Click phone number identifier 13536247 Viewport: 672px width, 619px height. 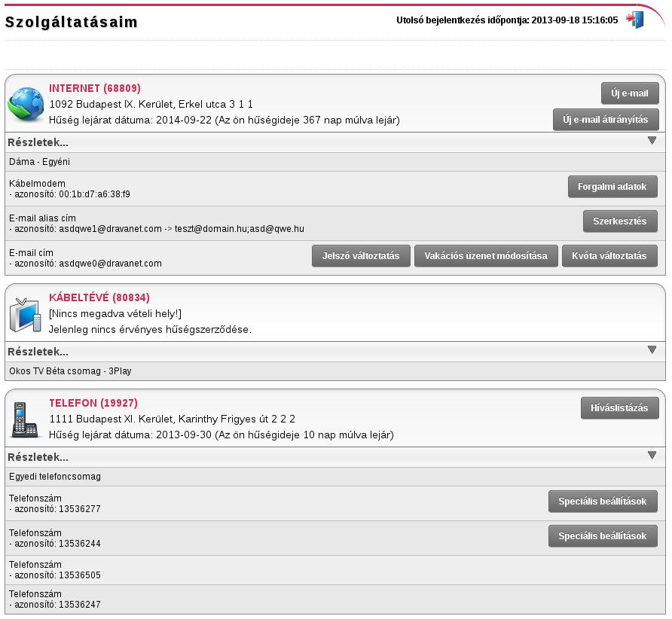(x=80, y=605)
